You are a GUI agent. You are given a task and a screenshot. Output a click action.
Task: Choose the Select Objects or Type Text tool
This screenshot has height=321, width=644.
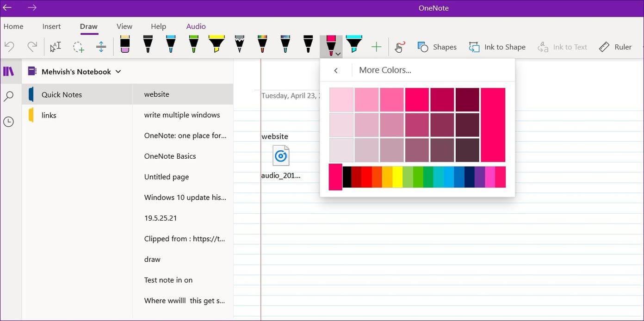click(x=56, y=47)
